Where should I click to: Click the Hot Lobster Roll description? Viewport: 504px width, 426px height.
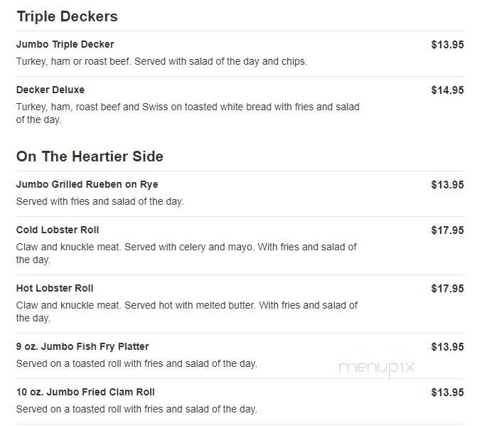187,311
